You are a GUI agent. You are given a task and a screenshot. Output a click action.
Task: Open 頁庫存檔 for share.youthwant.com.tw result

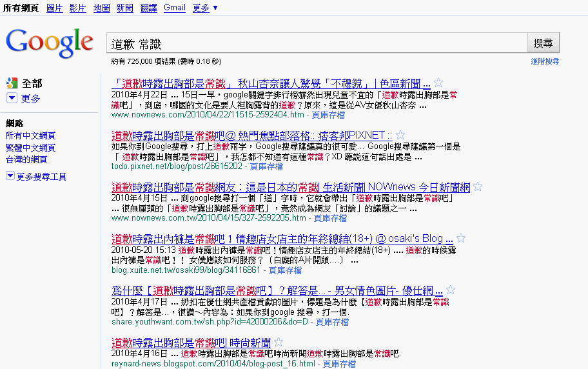click(x=332, y=322)
